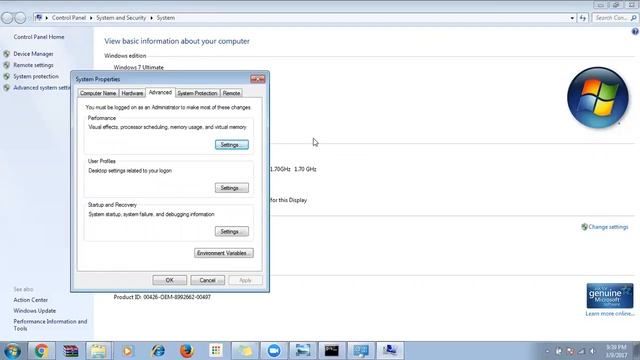Viewport: 640px width, 360px height.
Task: Switch to System Protection tab
Action: [x=197, y=93]
